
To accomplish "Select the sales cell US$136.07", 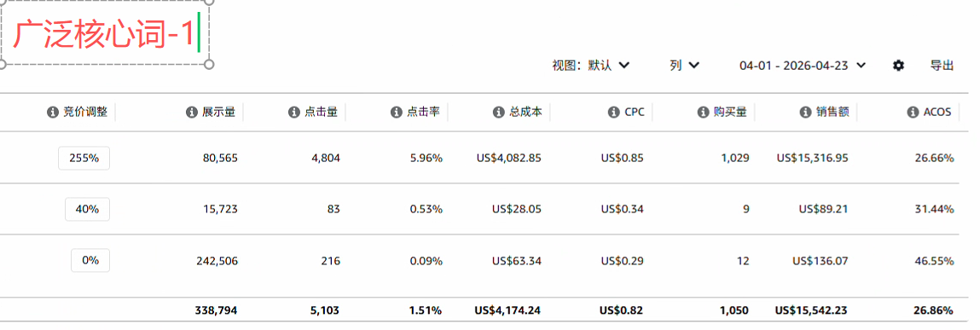I will pos(821,261).
